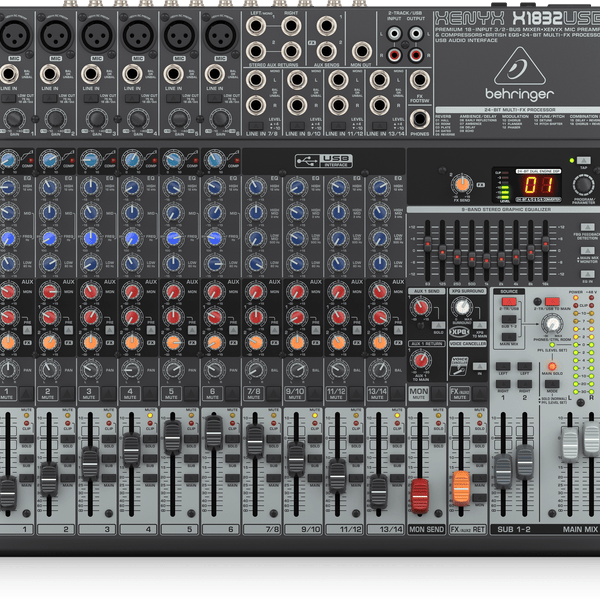Enable SOLO on channel 3
600x600 pixels.
click(109, 439)
